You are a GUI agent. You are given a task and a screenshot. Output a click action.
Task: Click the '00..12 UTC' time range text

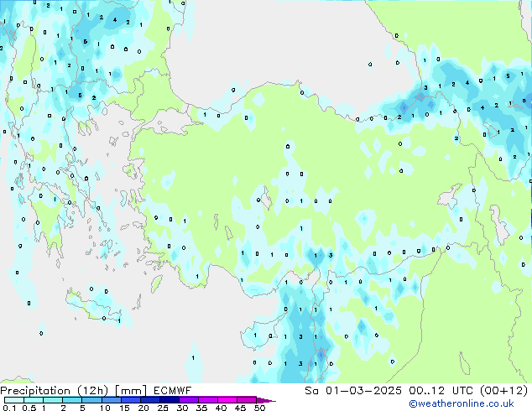(441, 391)
